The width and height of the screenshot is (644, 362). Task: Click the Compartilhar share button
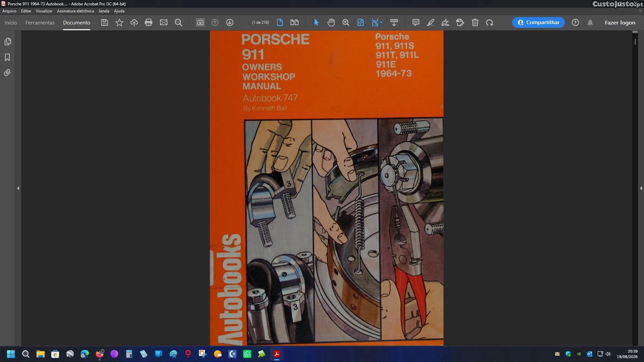tap(538, 22)
